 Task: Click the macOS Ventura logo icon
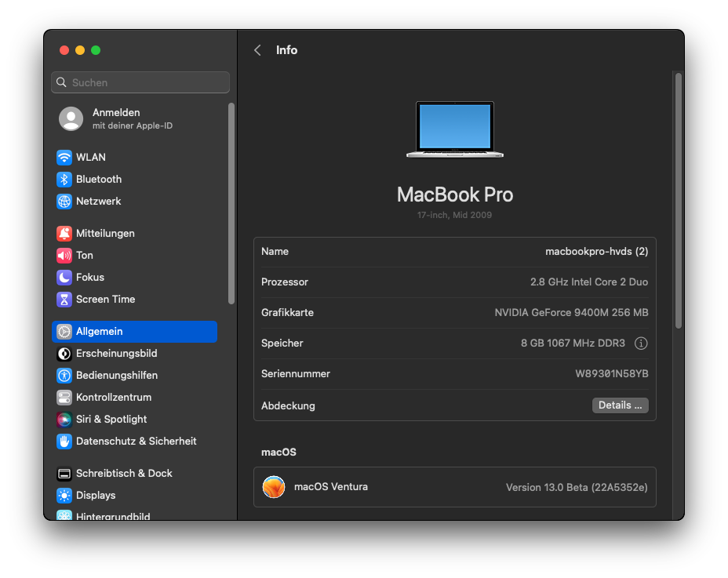coord(274,486)
